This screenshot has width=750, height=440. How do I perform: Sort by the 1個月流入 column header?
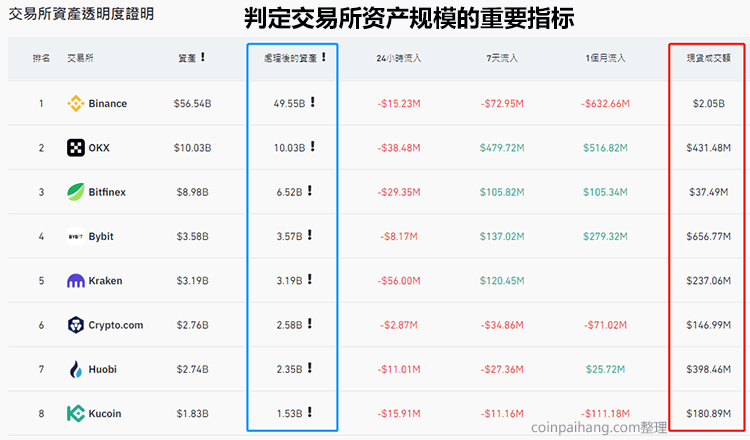605,58
